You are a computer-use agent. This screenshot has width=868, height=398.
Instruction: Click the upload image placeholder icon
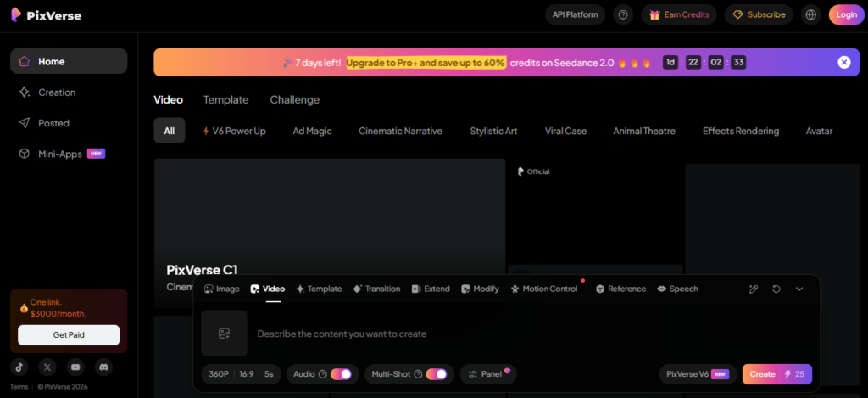pyautogui.click(x=224, y=334)
